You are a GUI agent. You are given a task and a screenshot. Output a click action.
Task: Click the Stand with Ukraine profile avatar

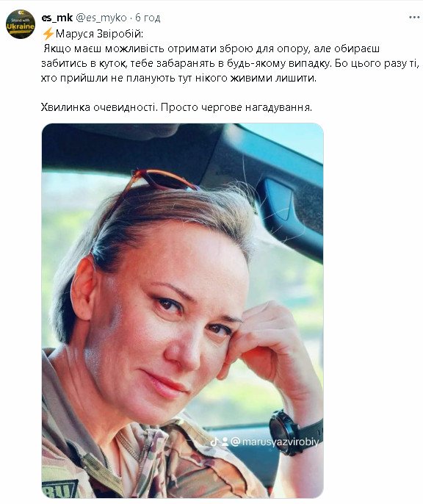coord(21,24)
